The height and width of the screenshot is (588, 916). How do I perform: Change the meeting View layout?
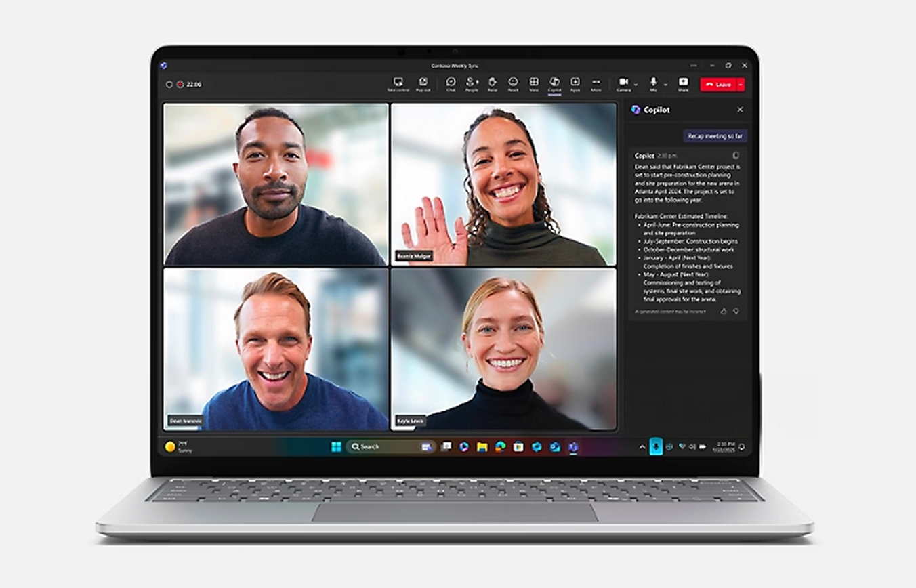534,84
